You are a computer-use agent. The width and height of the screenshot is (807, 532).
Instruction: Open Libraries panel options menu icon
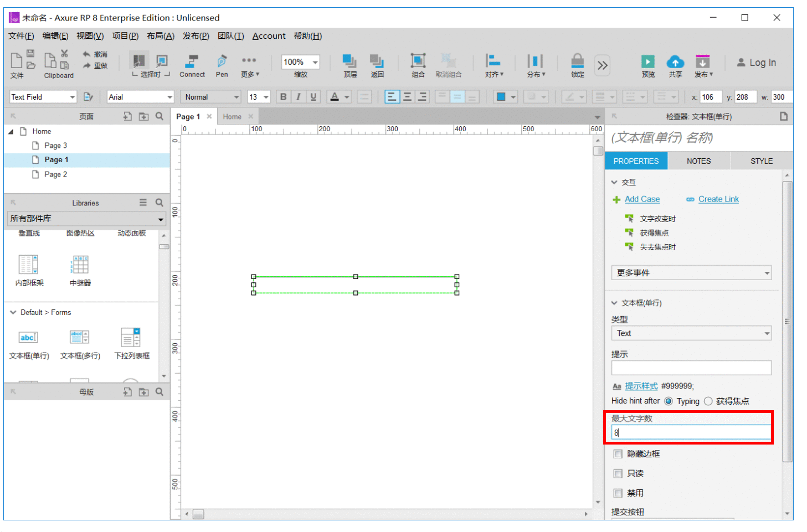click(x=143, y=203)
